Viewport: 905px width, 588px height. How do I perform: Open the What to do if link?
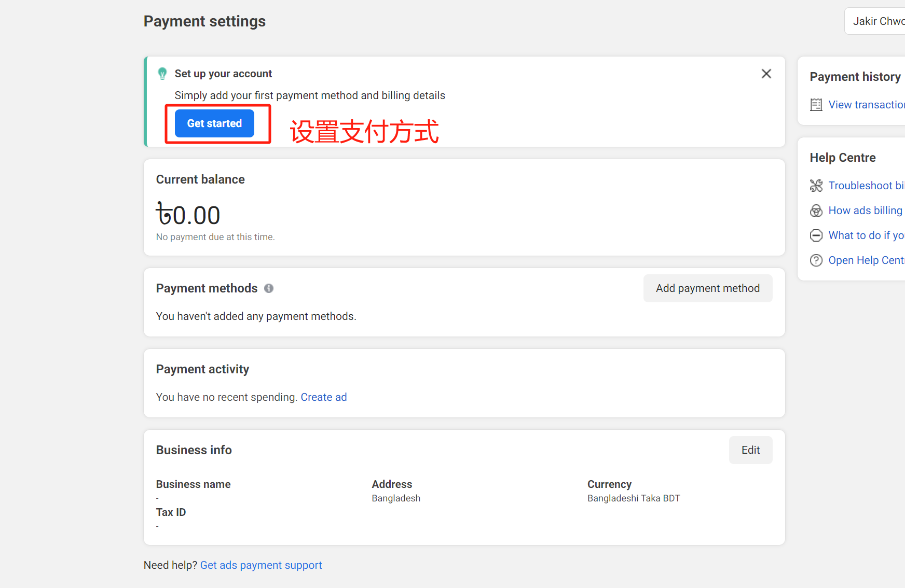click(866, 235)
